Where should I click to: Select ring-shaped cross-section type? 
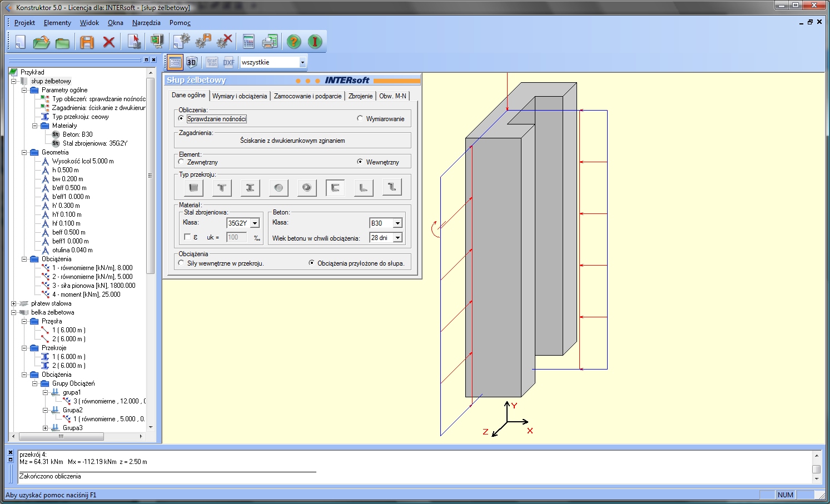[x=307, y=188]
